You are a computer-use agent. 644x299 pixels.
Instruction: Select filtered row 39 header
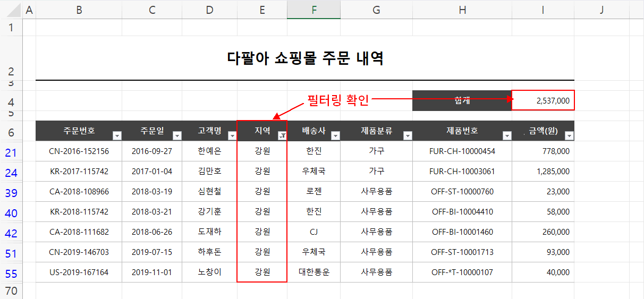pos(11,192)
